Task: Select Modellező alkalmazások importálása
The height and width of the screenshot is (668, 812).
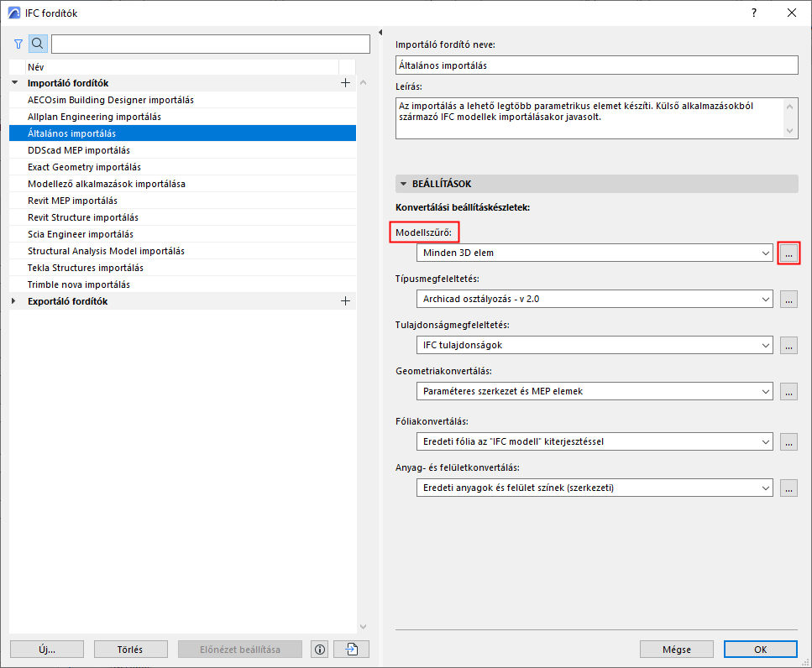Action: [x=182, y=184]
